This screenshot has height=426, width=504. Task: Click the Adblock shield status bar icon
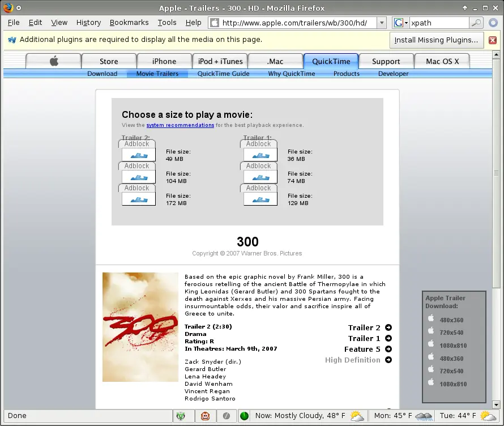(x=181, y=416)
